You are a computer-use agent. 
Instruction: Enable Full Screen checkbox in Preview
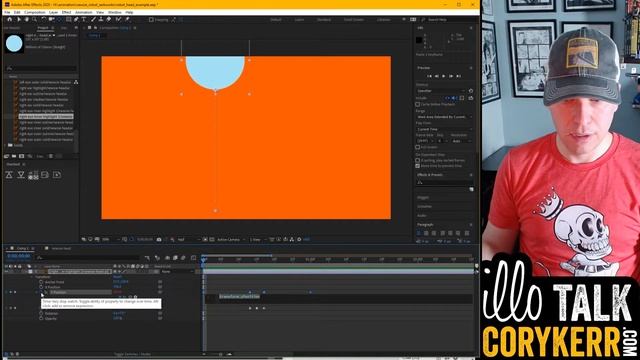pyautogui.click(x=418, y=147)
